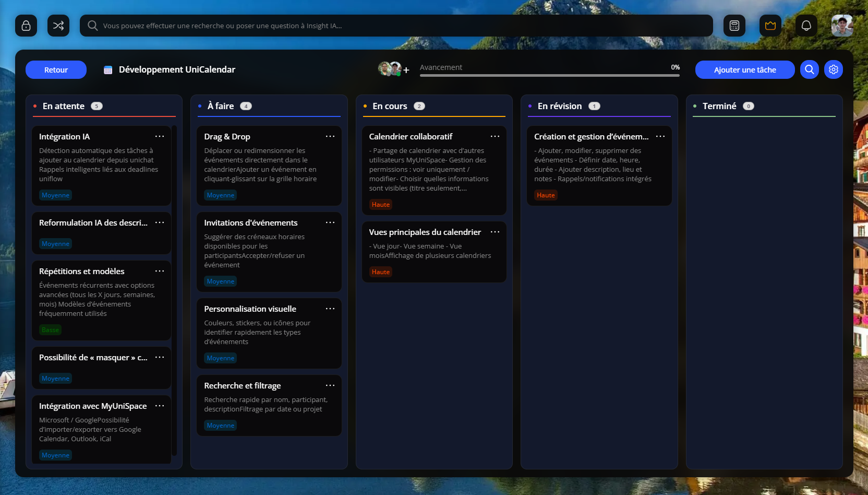Open the Vues principales du calendrier card
This screenshot has width=868, height=495.
pos(425,232)
